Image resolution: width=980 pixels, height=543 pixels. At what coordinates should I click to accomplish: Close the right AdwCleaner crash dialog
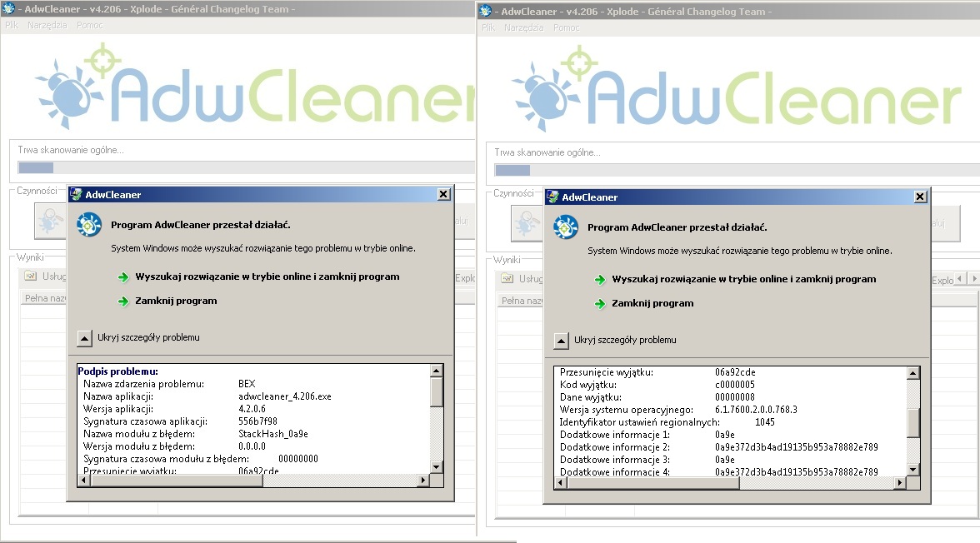tap(920, 197)
